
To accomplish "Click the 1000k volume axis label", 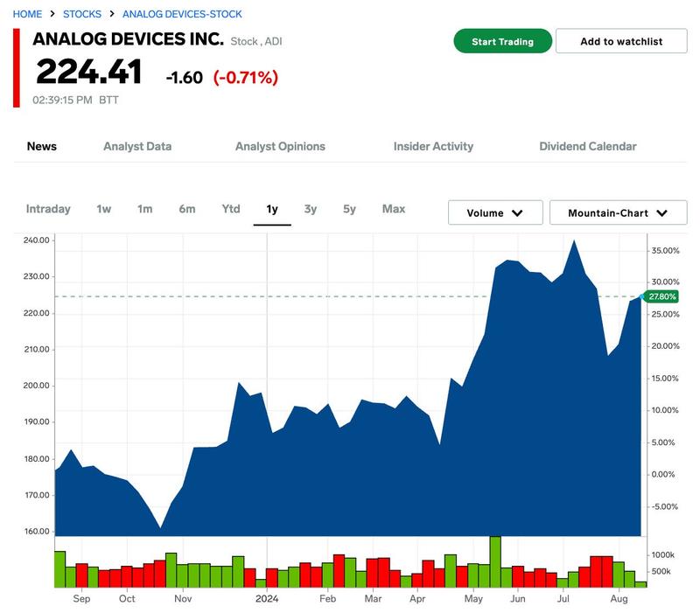I will 663,554.
